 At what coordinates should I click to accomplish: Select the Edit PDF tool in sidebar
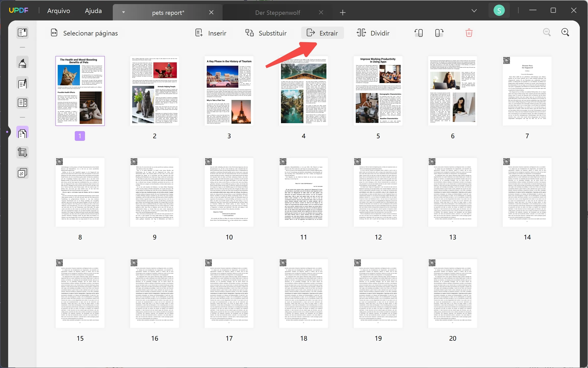22,83
